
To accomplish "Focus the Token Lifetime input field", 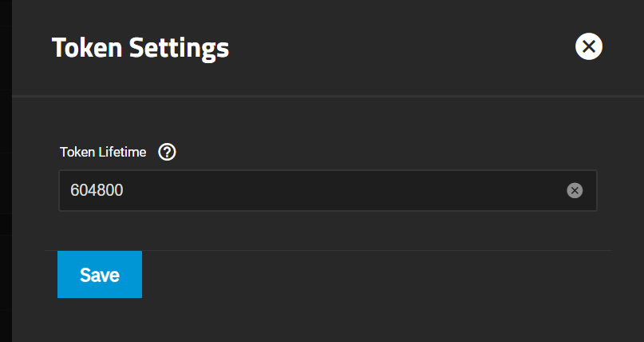I will [x=328, y=190].
